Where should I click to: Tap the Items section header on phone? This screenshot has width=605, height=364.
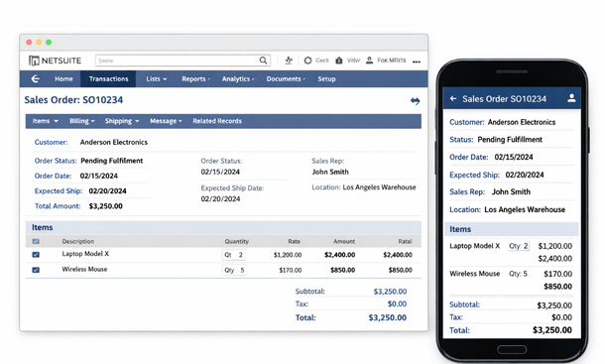(x=512, y=229)
